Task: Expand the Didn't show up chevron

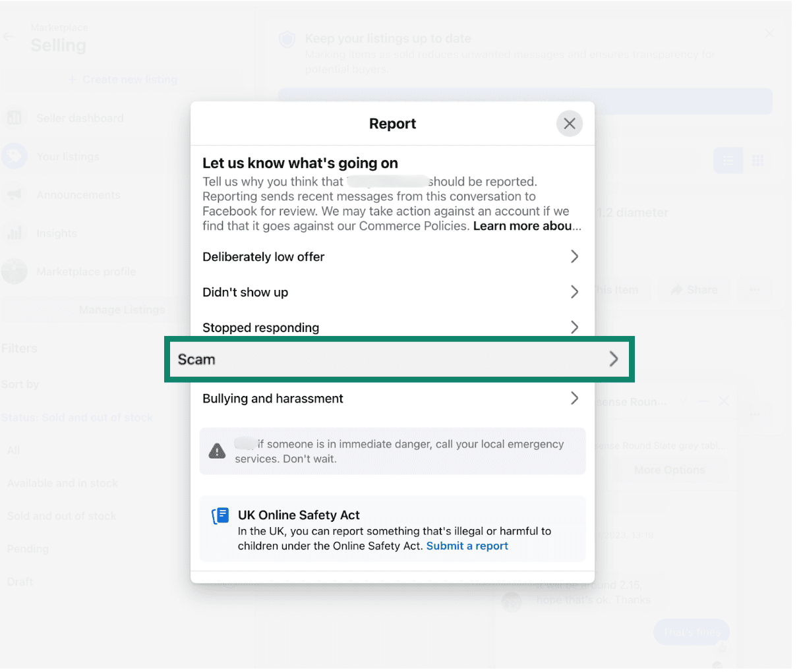Action: point(574,292)
